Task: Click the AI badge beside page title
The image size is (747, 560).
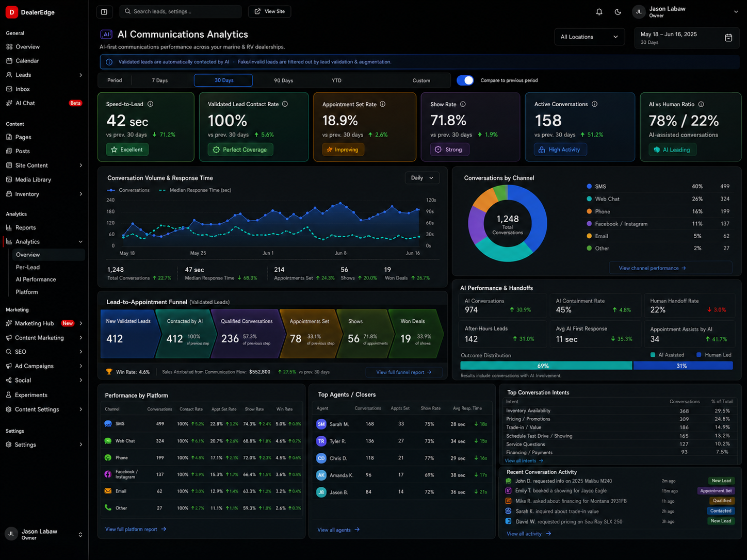Action: click(x=106, y=35)
